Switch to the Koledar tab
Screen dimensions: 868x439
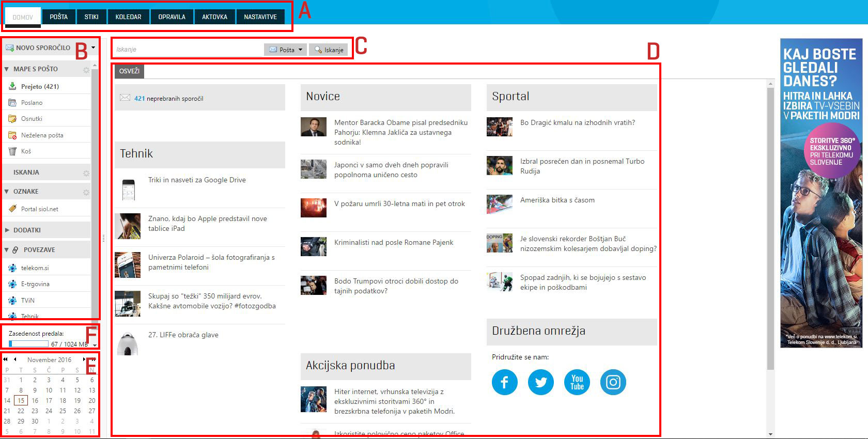coord(128,17)
